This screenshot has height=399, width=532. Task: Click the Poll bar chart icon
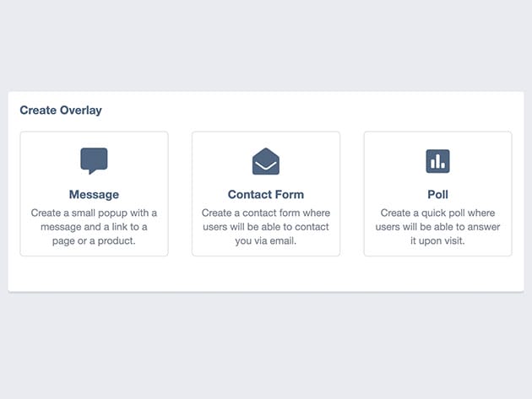[437, 161]
